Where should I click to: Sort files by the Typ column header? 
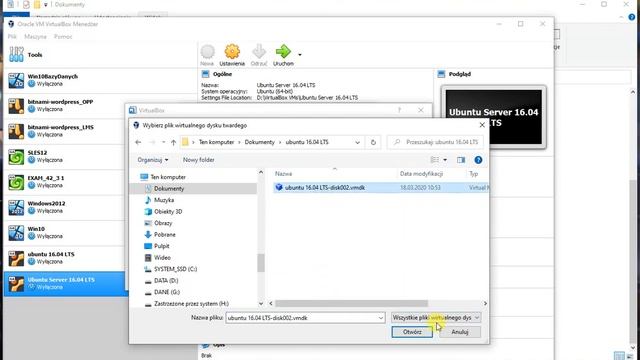pos(473,173)
